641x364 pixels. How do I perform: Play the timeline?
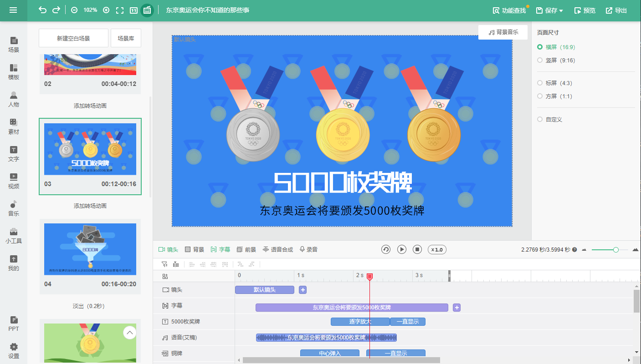[x=402, y=249]
